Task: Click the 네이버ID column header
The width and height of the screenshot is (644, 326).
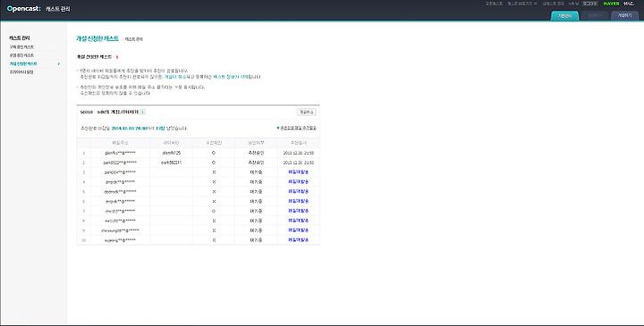Action: point(171,143)
